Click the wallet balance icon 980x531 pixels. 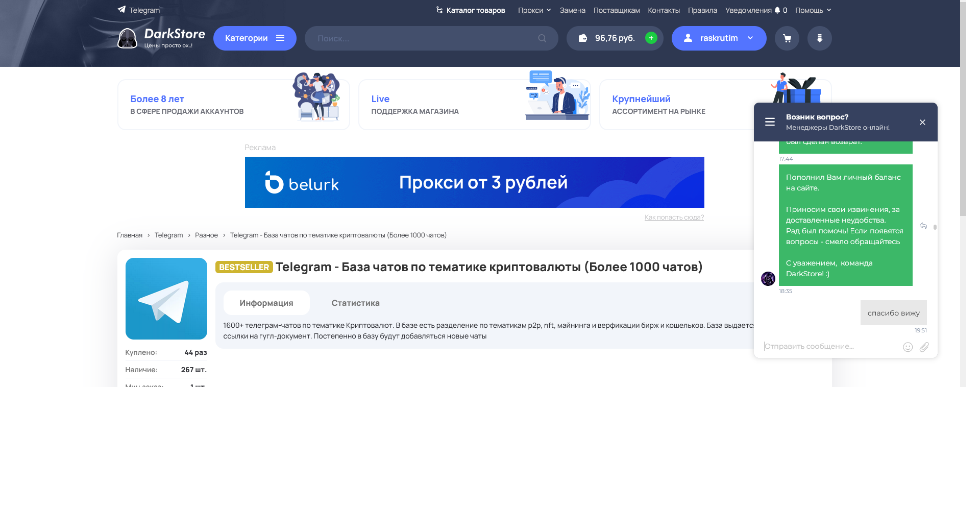pos(583,38)
